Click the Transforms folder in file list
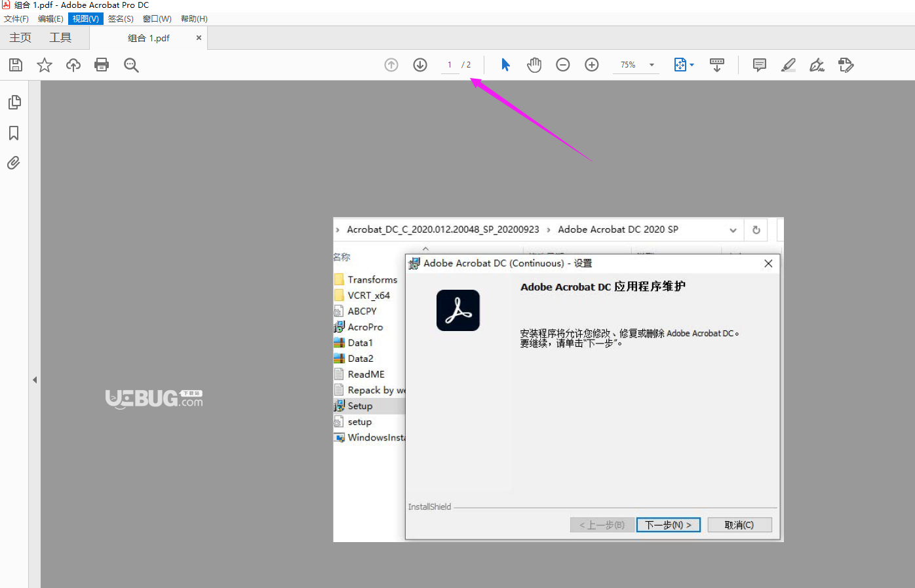Screen dimensions: 915x588 366,280
